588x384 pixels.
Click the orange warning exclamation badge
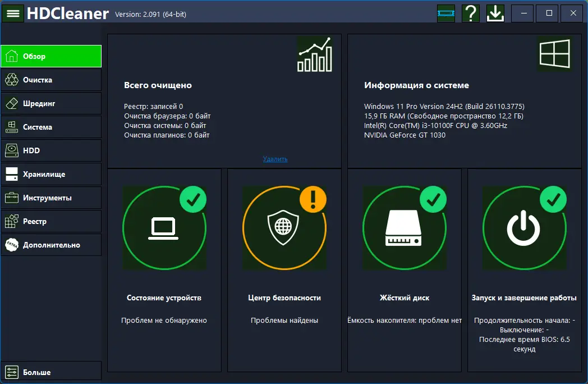[313, 199]
